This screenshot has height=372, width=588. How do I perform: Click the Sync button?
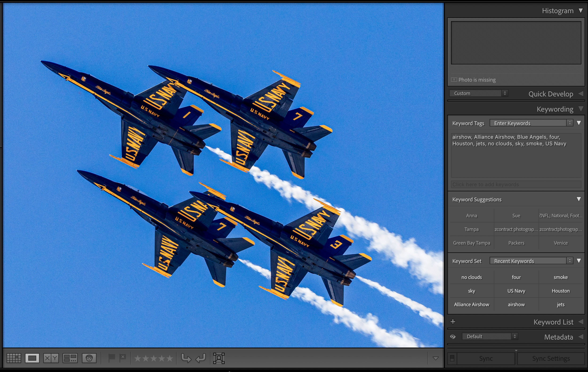coord(486,358)
